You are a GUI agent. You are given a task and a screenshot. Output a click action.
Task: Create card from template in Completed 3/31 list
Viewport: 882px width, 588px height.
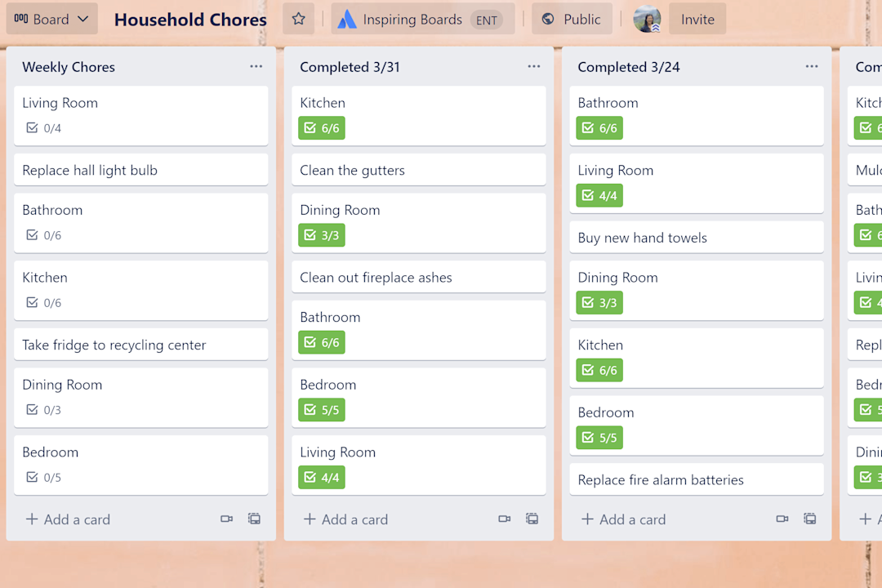point(532,519)
